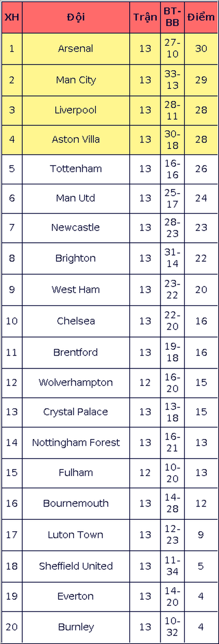Click the Newcastle team name
Screen dimensions: 219x644
[x=75, y=227]
